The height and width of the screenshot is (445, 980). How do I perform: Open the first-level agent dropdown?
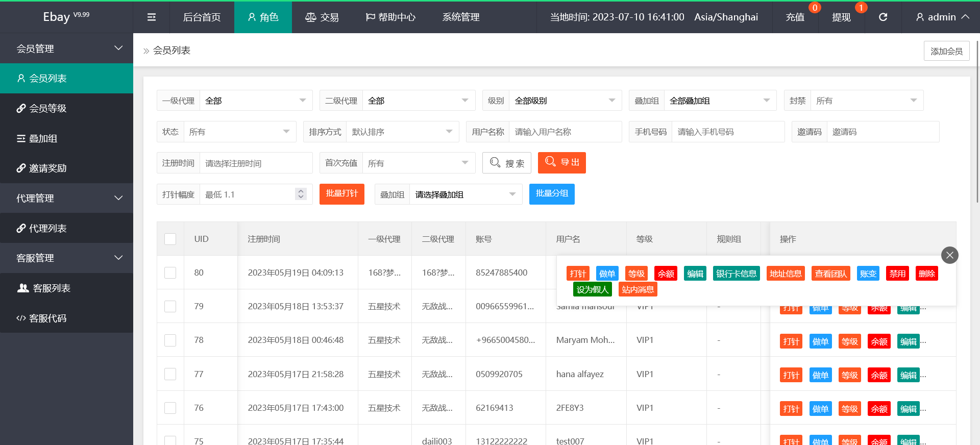(255, 101)
